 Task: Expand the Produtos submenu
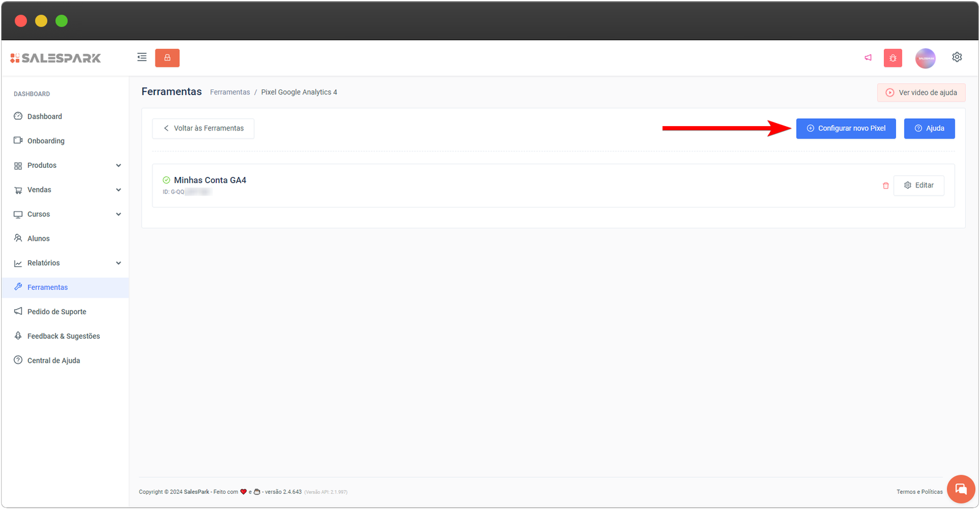(118, 165)
